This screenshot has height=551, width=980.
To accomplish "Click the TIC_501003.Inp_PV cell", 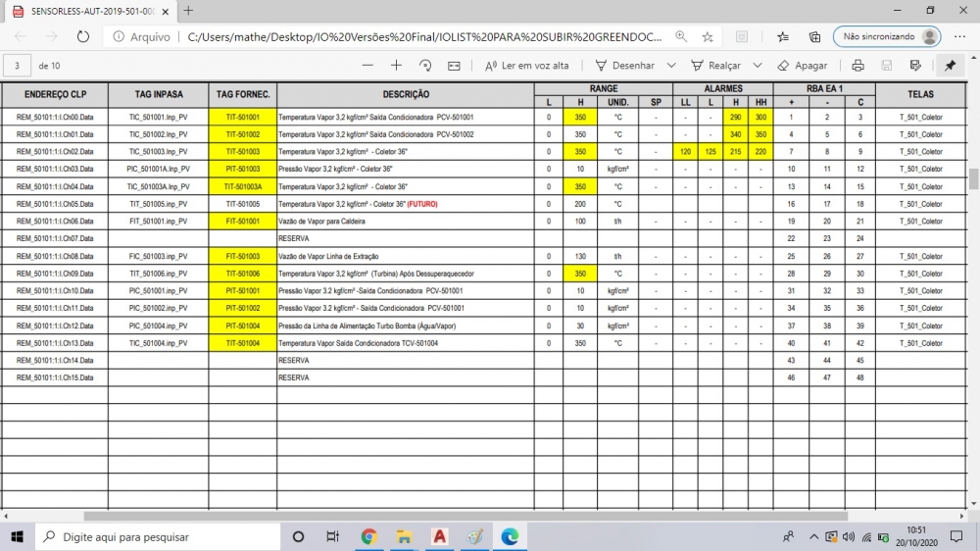I will point(158,151).
